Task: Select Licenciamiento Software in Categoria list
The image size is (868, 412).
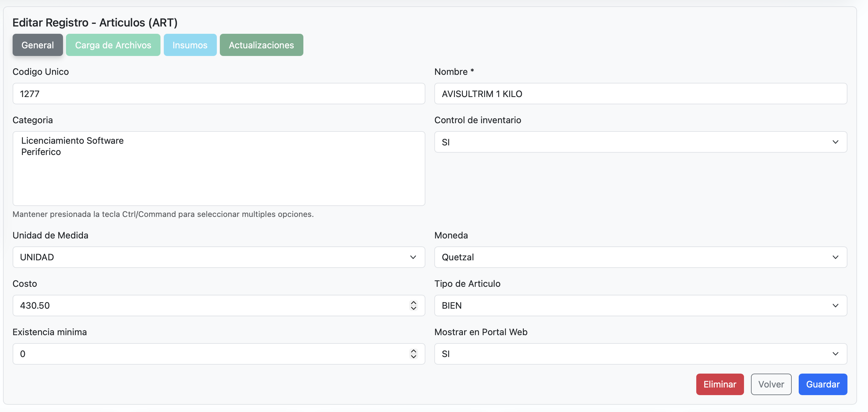Action: coord(73,140)
